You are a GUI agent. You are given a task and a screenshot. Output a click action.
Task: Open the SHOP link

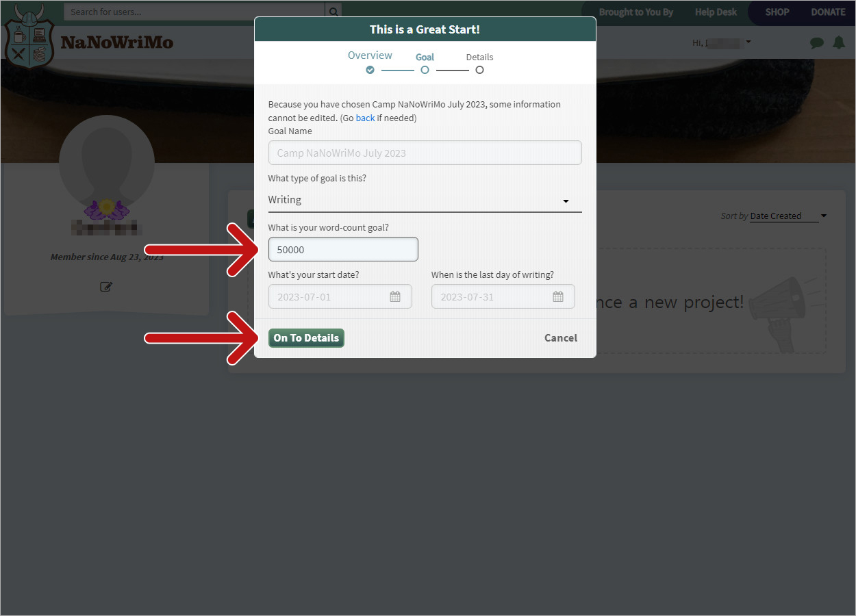[x=777, y=12]
